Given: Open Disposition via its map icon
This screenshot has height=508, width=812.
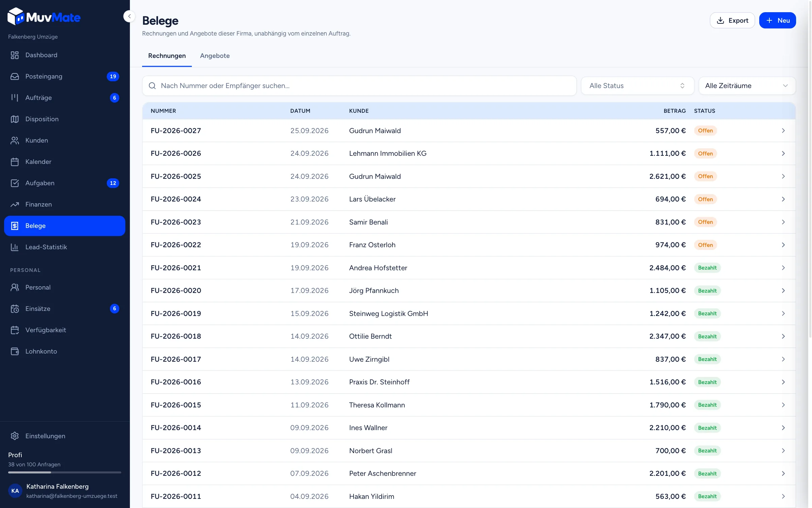Looking at the screenshot, I should click(x=15, y=119).
